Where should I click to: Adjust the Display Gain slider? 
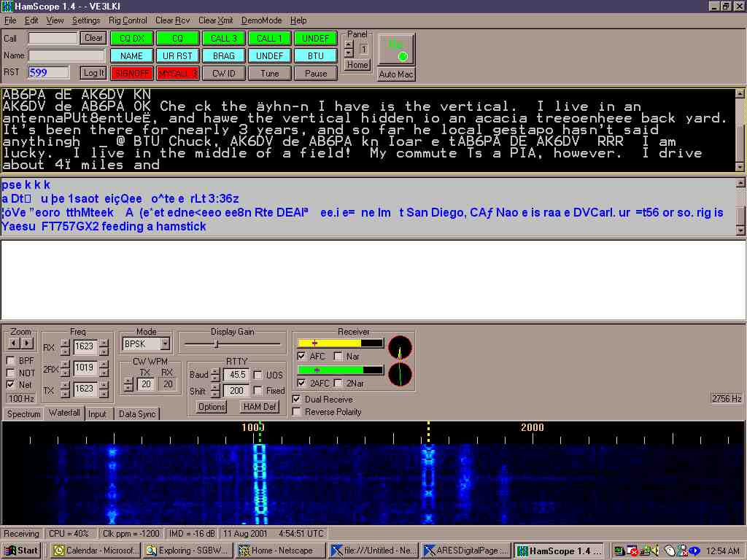(216, 343)
